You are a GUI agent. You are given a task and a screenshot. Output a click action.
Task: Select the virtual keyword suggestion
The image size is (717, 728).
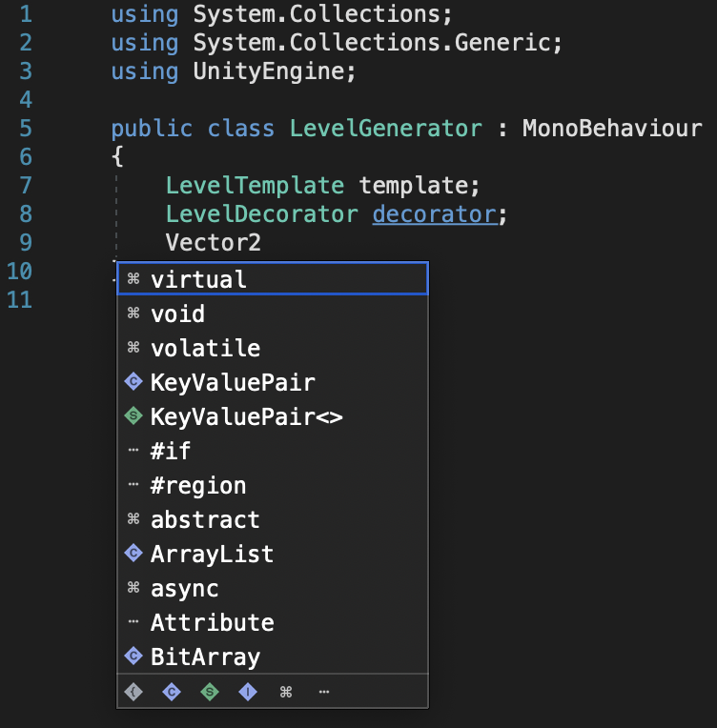[273, 278]
